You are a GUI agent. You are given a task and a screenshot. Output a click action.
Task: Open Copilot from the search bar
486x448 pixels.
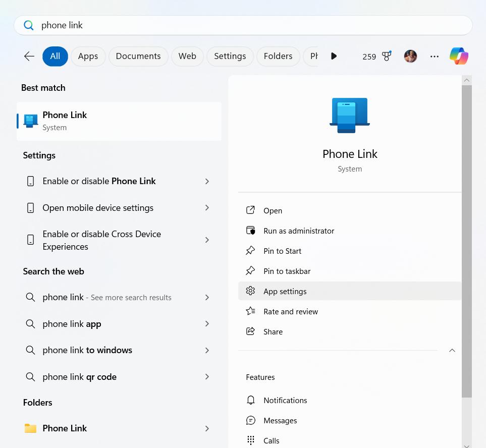pyautogui.click(x=458, y=56)
